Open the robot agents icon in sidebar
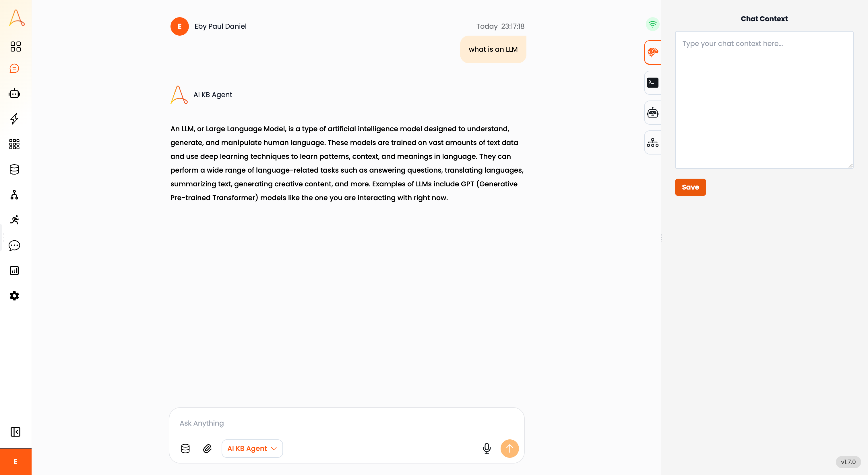The height and width of the screenshot is (475, 868). coord(14,93)
